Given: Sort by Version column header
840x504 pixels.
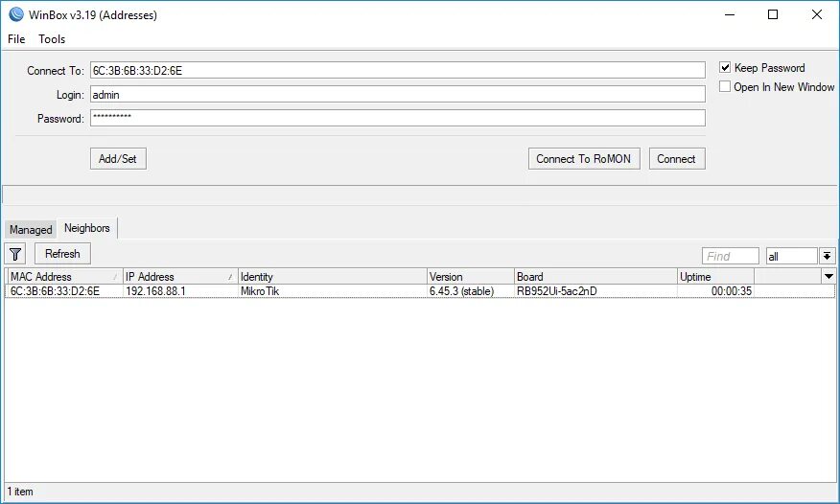Looking at the screenshot, I should (471, 277).
